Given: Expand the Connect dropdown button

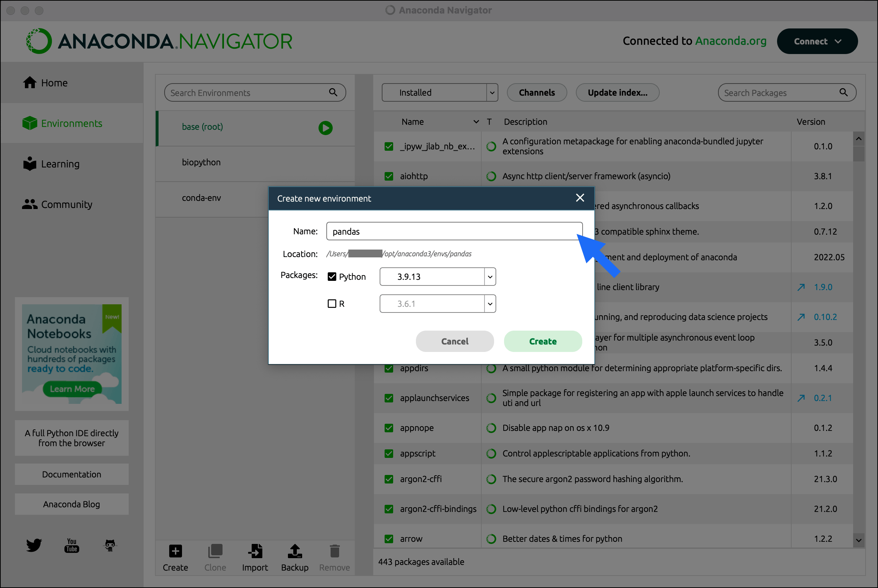Looking at the screenshot, I should pos(817,41).
